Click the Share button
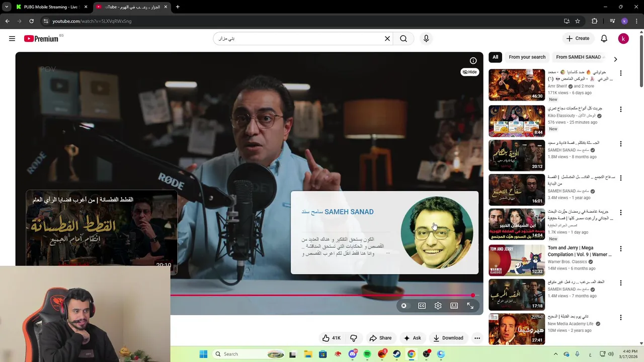644x362 pixels. coord(380,338)
